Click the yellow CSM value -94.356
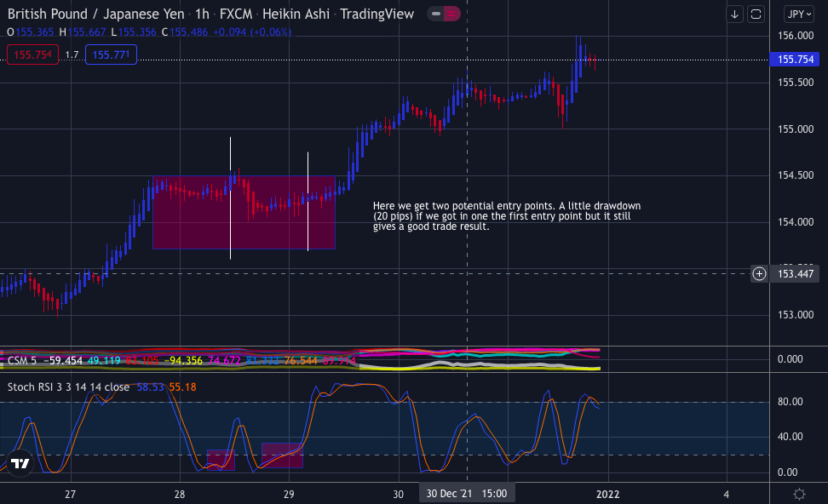Screen dimensions: 828x504 click(x=183, y=360)
